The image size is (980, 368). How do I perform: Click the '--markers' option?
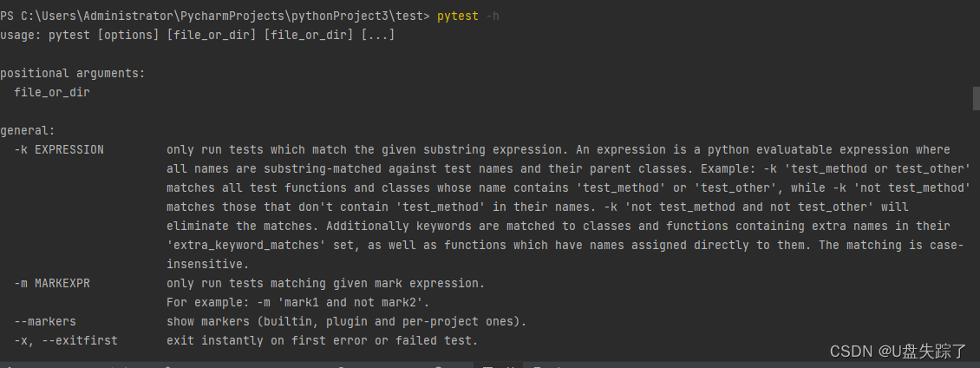click(x=45, y=322)
